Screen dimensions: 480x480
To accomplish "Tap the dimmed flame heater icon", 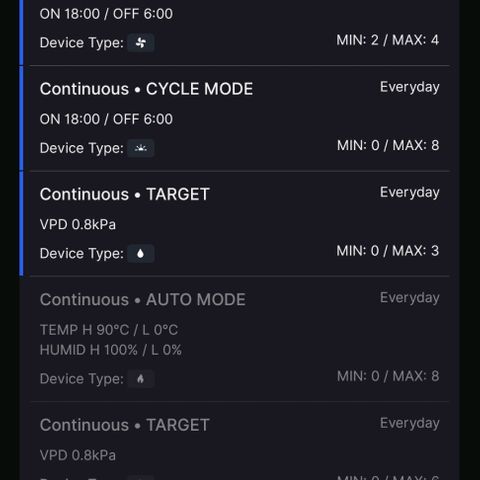I will coord(141,379).
